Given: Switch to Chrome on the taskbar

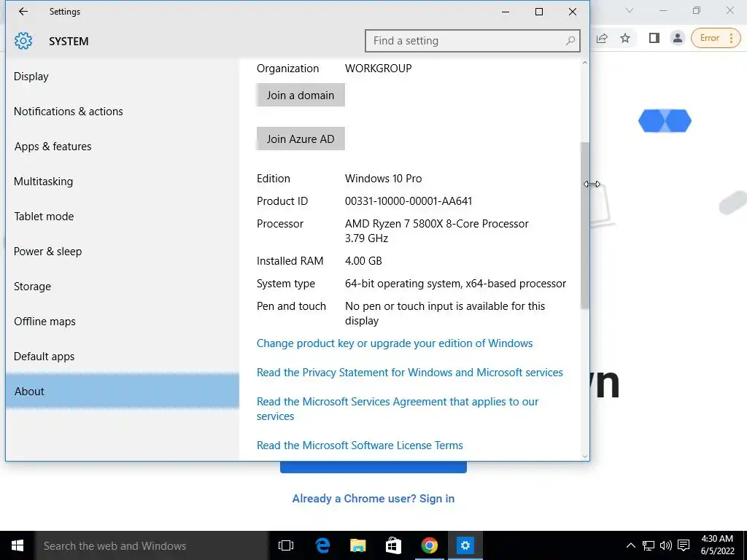Looking at the screenshot, I should tap(429, 545).
